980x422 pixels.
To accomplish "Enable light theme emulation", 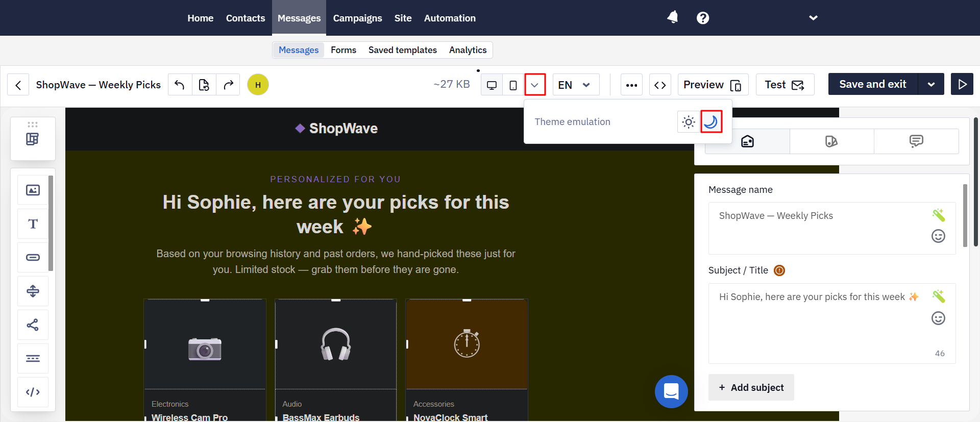I will (689, 122).
